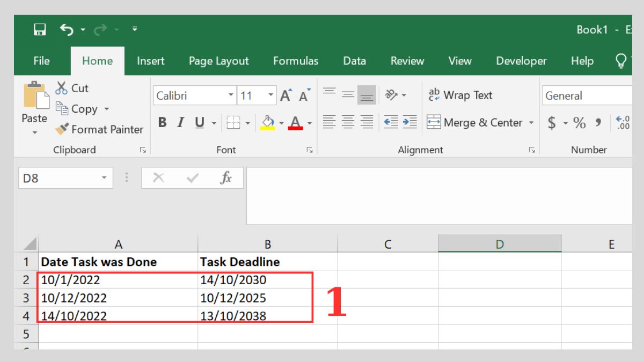Click the Increase Font Size icon

pos(286,94)
